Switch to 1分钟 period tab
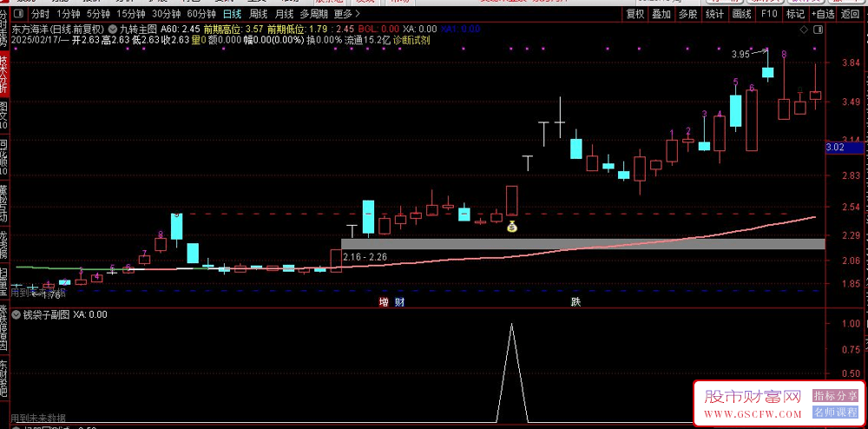Viewport: 868px width, 429px height. coord(68,13)
